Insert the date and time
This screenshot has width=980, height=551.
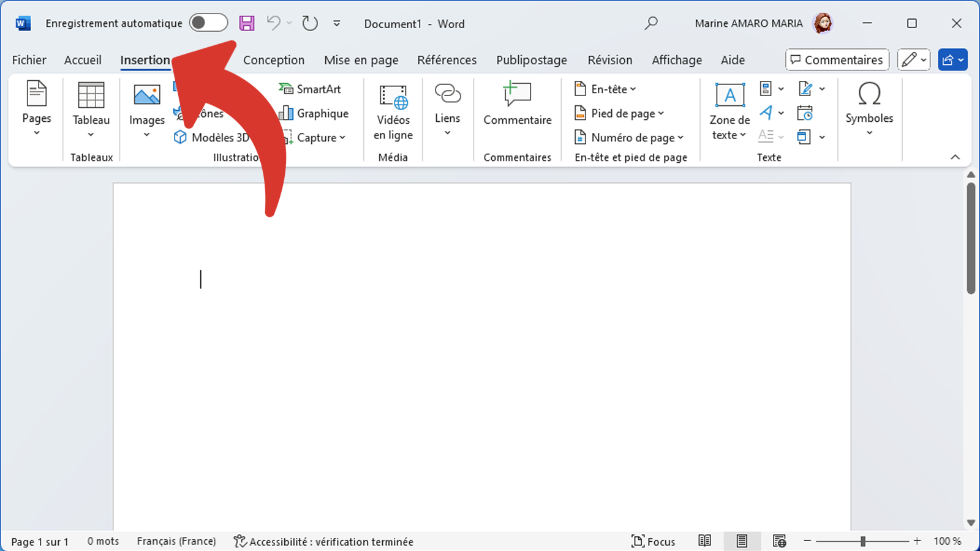(x=805, y=112)
